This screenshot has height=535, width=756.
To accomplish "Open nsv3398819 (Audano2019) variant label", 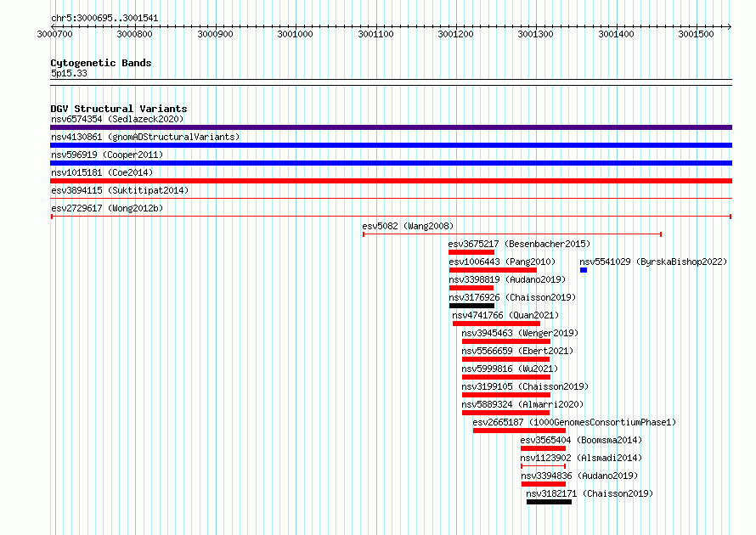I will pos(507,279).
